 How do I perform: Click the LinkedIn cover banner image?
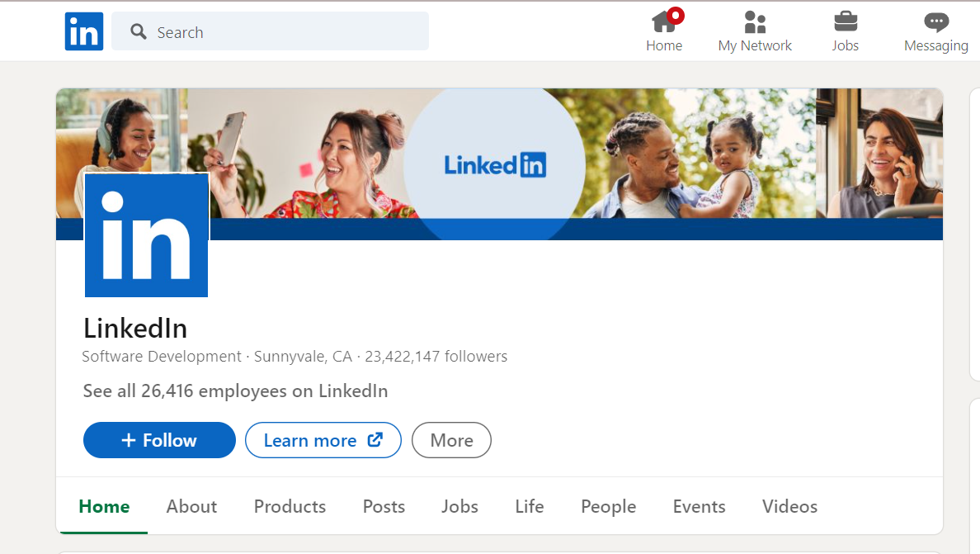(499, 163)
